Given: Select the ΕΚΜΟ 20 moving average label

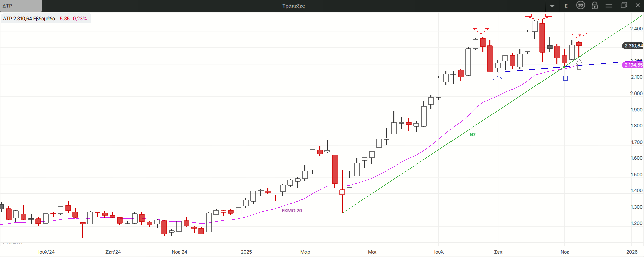Looking at the screenshot, I should [x=292, y=211].
